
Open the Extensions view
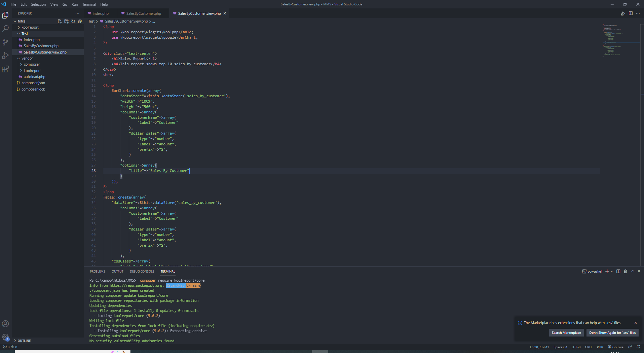tap(5, 69)
